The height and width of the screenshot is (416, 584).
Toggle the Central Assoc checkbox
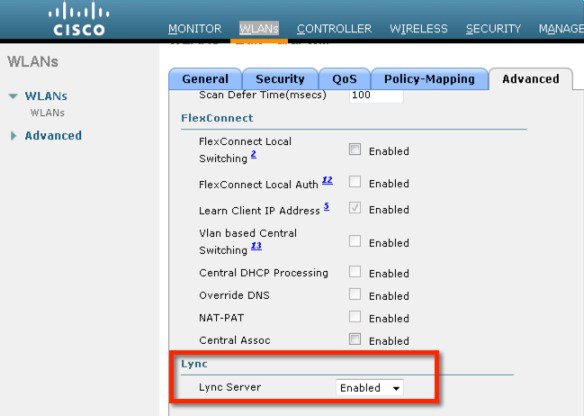(355, 339)
